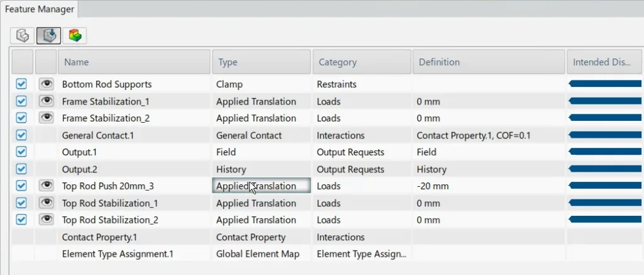Viewport: 644px width, 275px height.
Task: Toggle visibility eye for Frame Stabilization_1
Action: pyautogui.click(x=45, y=101)
